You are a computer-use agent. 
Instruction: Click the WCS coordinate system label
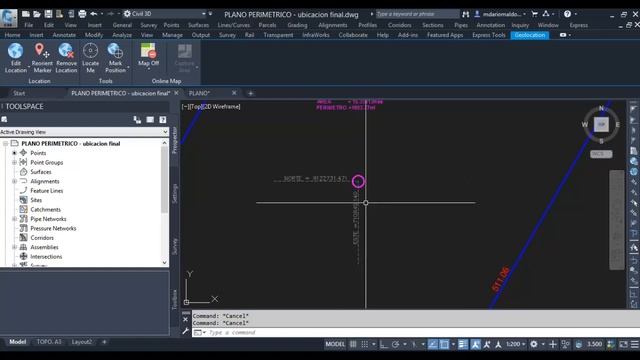pyautogui.click(x=601, y=154)
